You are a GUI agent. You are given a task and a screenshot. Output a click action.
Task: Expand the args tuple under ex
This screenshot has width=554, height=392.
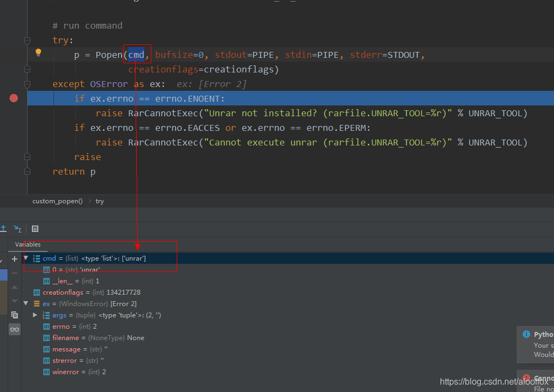(x=35, y=315)
